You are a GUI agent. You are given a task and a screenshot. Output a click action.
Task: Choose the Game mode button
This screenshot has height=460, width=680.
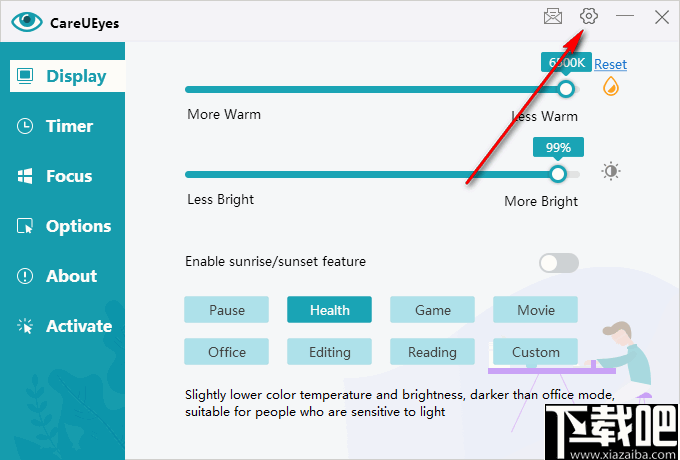click(432, 310)
